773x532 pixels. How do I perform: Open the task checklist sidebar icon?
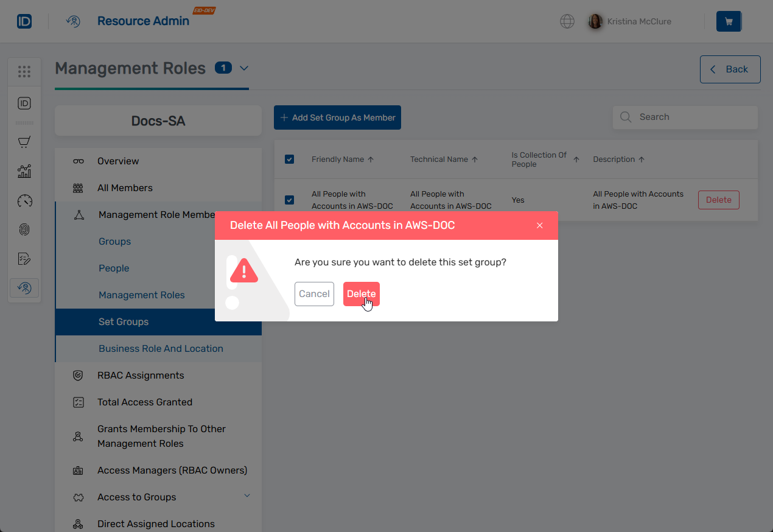(x=24, y=258)
